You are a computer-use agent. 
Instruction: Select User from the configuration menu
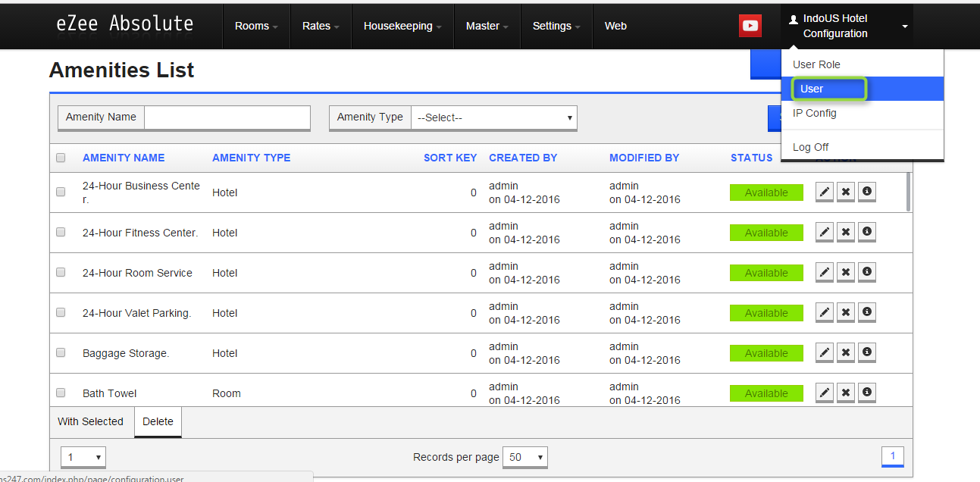click(x=863, y=89)
